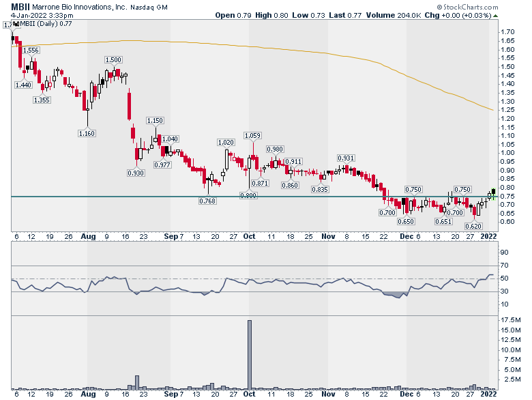The height and width of the screenshot is (400, 532).
Task: Click the 2.5M volume axis label
Action: 512,380
